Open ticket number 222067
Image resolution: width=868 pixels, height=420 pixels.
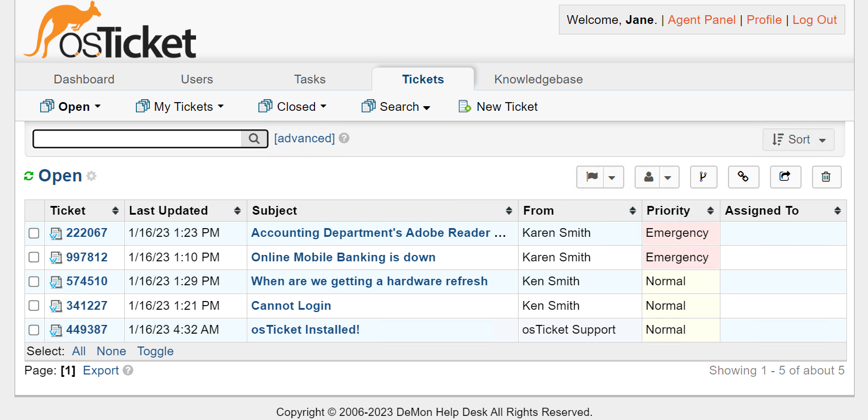(87, 233)
